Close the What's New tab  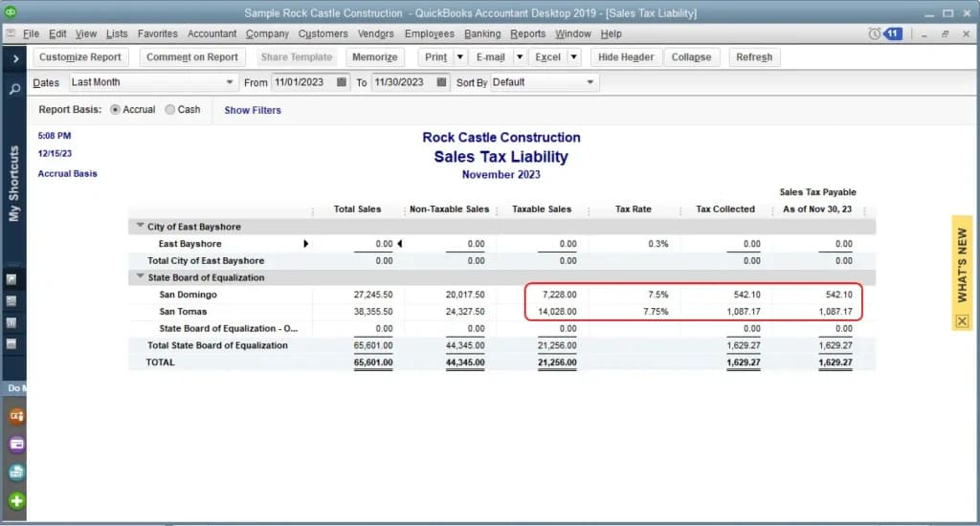(x=962, y=321)
